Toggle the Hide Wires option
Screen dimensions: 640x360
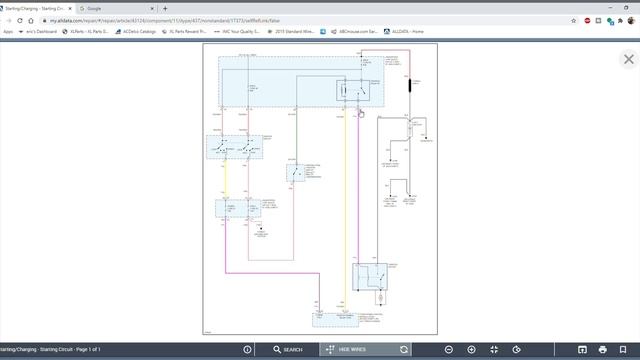point(347,349)
